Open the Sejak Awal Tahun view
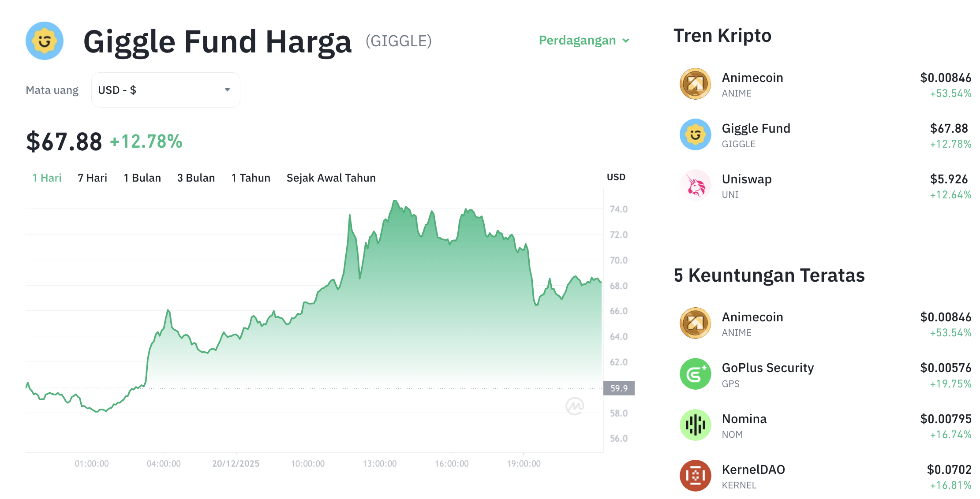Image resolution: width=980 pixels, height=499 pixels. coord(331,178)
